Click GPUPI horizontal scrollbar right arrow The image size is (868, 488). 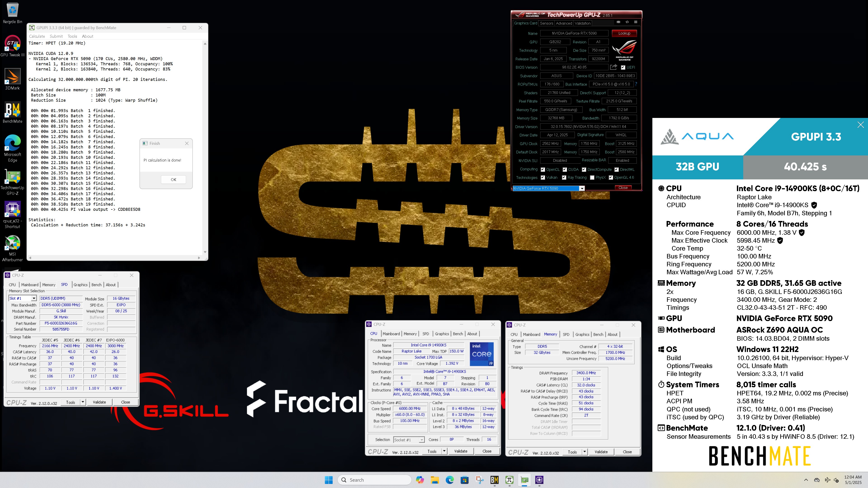click(199, 258)
